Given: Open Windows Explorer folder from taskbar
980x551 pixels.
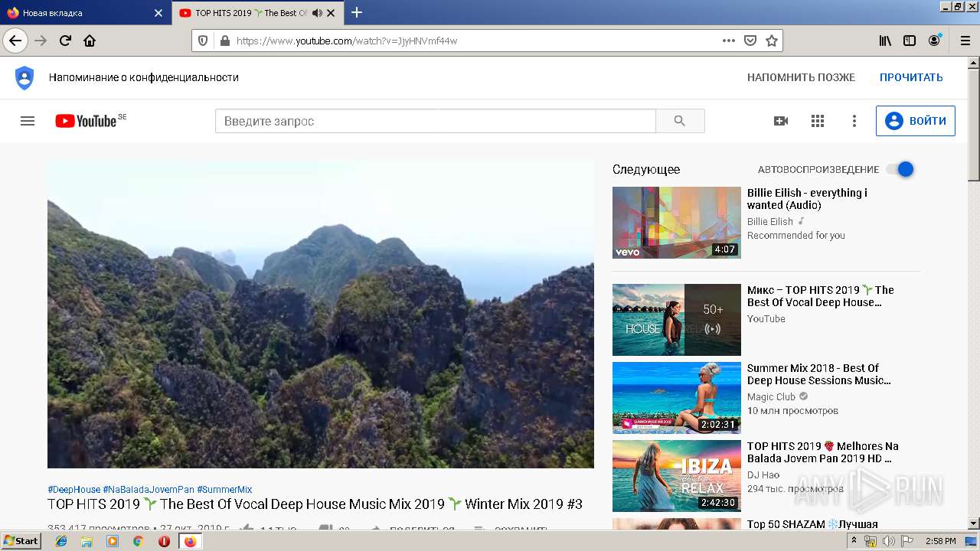Looking at the screenshot, I should coord(87,541).
